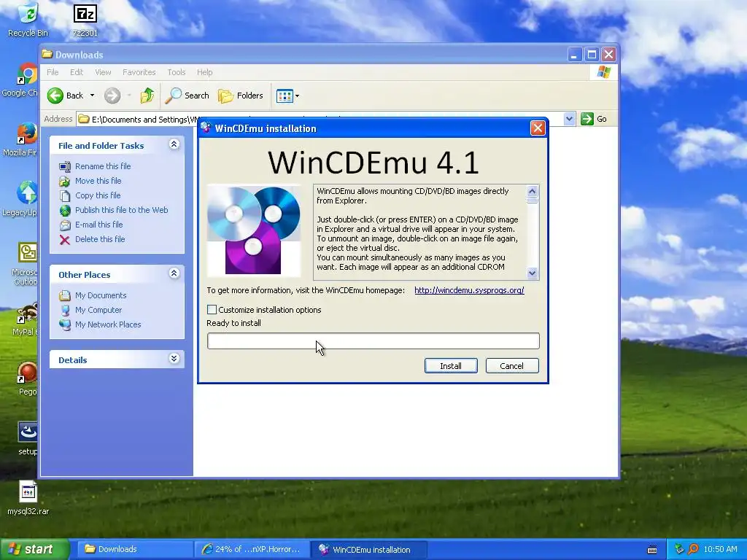Switch to Downloads taskbar button
The width and height of the screenshot is (747, 560).
133,550
